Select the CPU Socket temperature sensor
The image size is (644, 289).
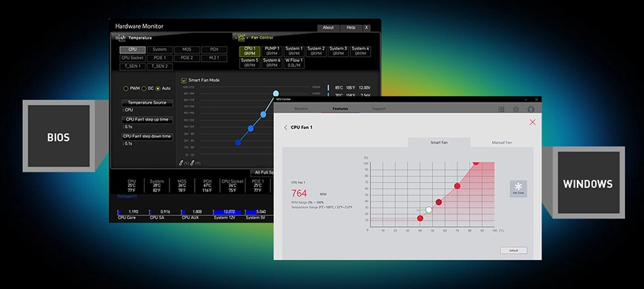click(132, 58)
